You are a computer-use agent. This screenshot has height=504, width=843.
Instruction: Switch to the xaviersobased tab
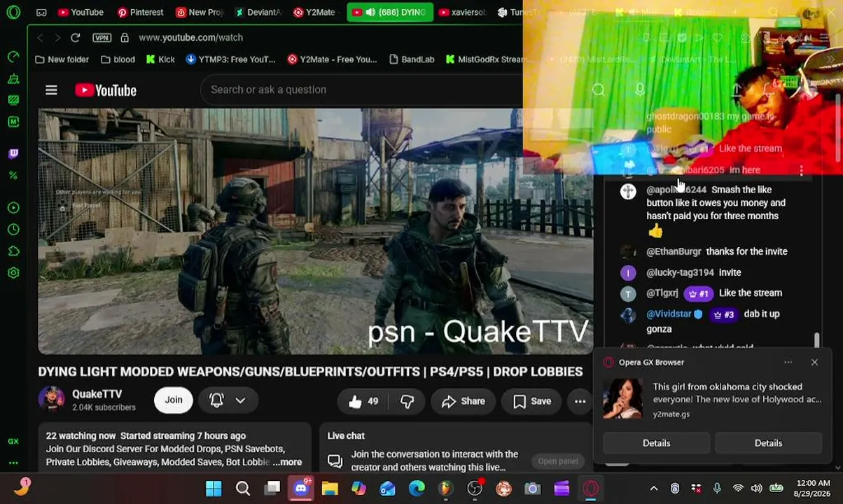pyautogui.click(x=461, y=12)
